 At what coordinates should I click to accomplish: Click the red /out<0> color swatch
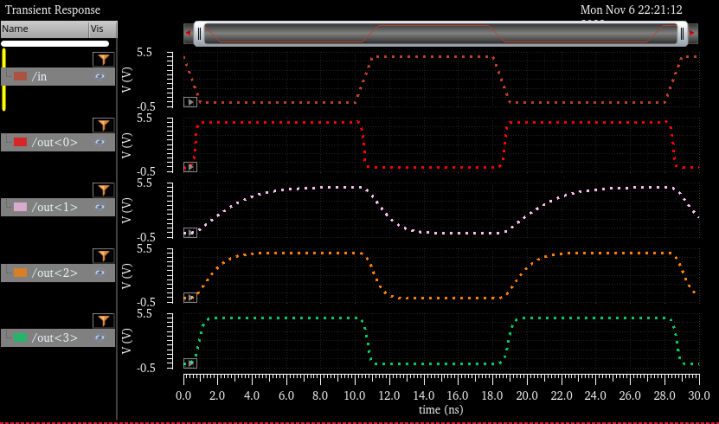20,142
